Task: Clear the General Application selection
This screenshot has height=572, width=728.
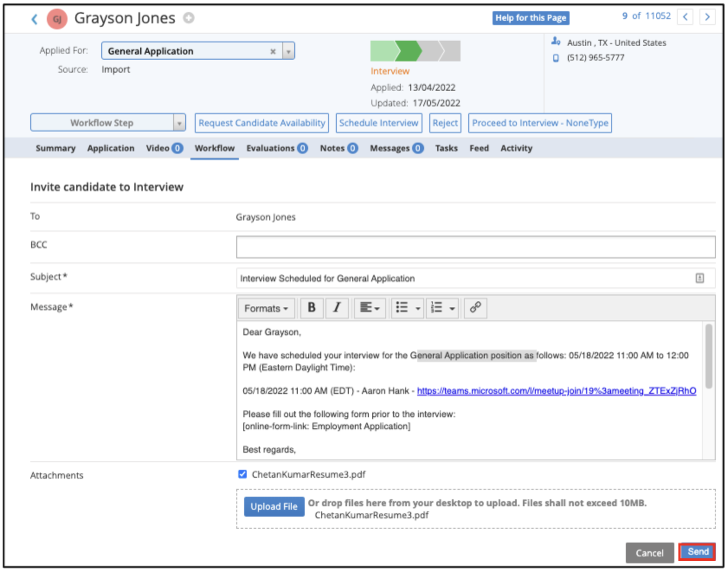Action: point(273,51)
